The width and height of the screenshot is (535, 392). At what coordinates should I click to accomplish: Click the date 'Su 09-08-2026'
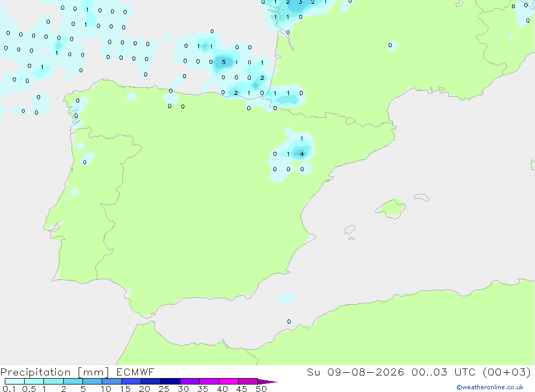point(355,372)
